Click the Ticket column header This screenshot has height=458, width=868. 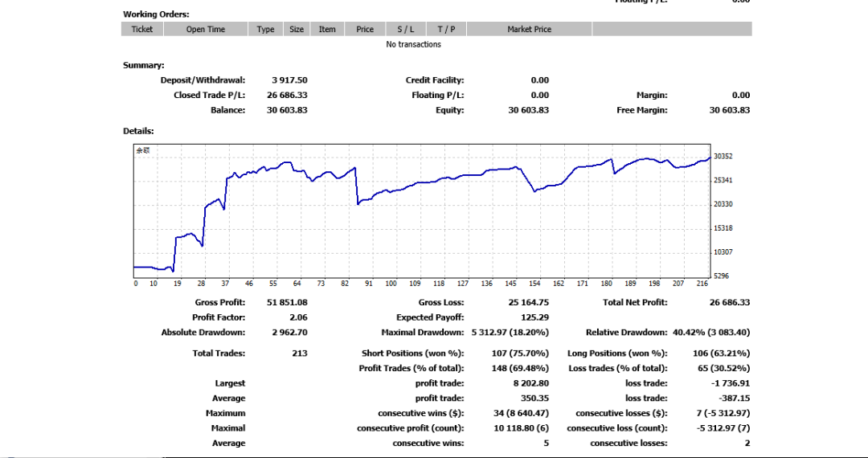142,29
